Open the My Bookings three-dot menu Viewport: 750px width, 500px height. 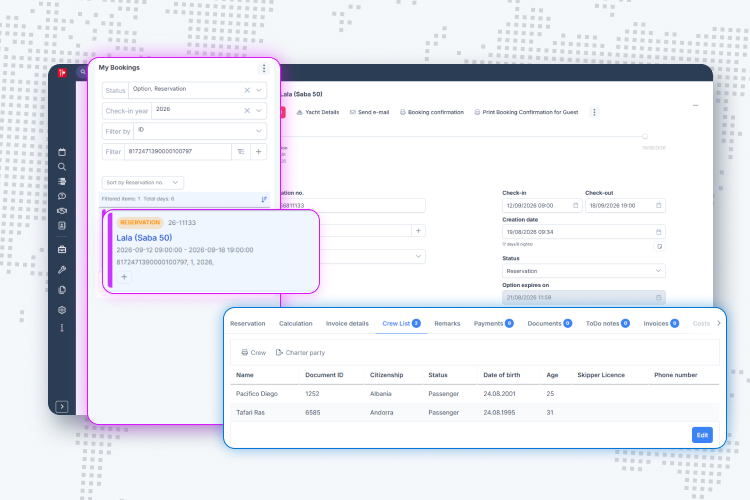264,68
